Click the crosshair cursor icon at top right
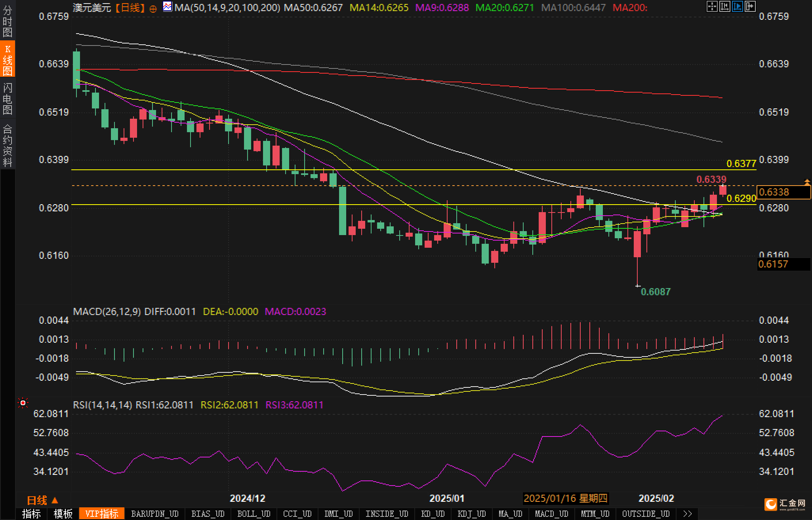Image resolution: width=812 pixels, height=520 pixels. [x=712, y=6]
